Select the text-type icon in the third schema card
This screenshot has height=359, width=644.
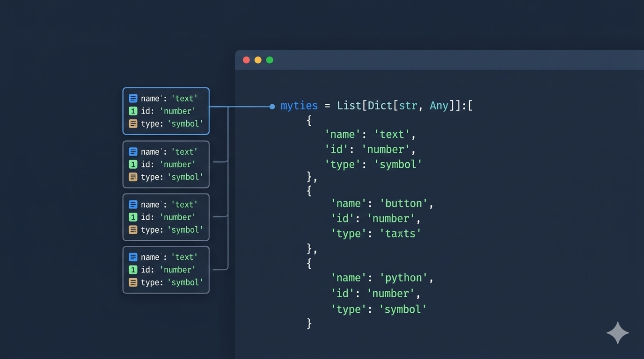pos(133,204)
